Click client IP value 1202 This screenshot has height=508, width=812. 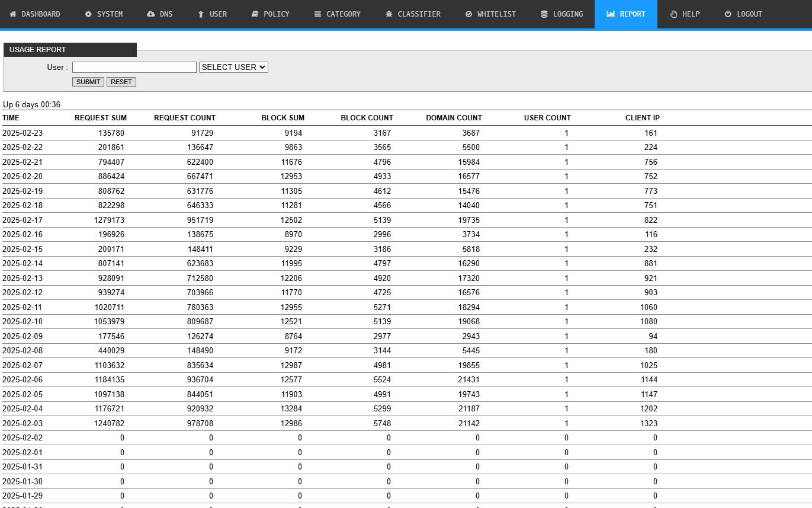[649, 409]
